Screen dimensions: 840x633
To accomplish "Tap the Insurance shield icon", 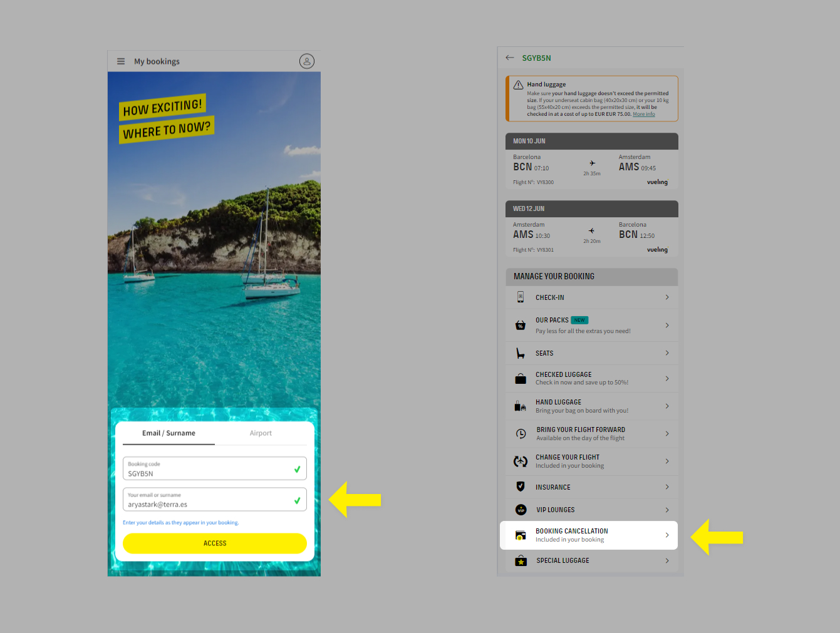I will click(x=521, y=486).
